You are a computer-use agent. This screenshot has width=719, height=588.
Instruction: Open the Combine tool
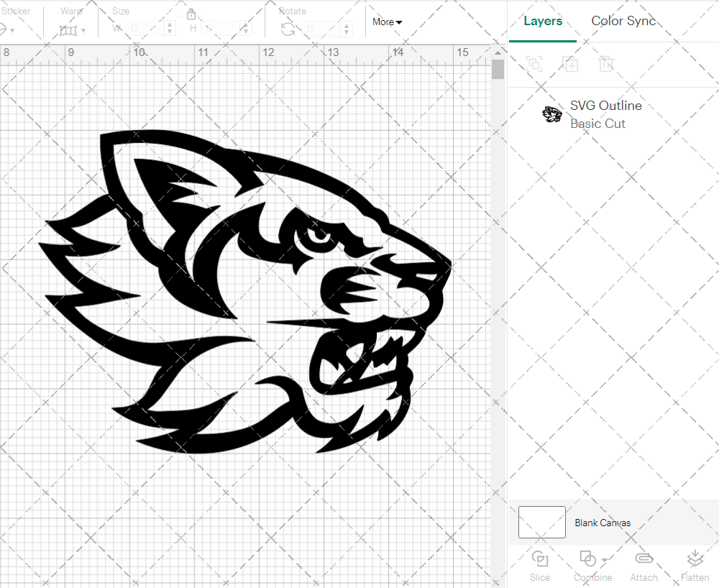(590, 566)
